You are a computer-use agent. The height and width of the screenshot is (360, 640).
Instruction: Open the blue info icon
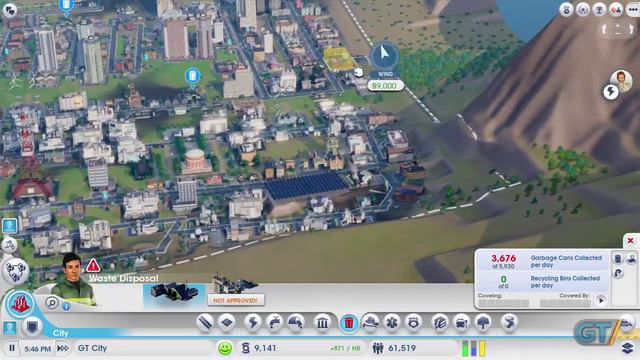tap(66, 307)
